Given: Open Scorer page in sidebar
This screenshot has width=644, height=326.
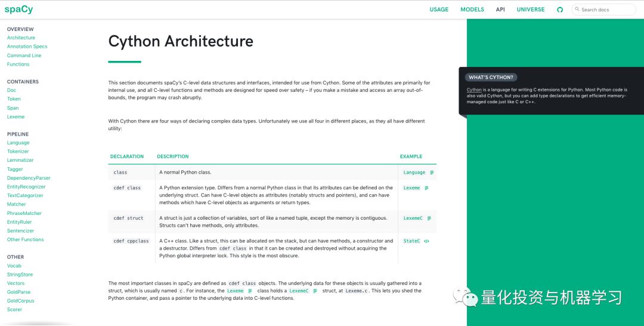Looking at the screenshot, I should click(x=14, y=309).
